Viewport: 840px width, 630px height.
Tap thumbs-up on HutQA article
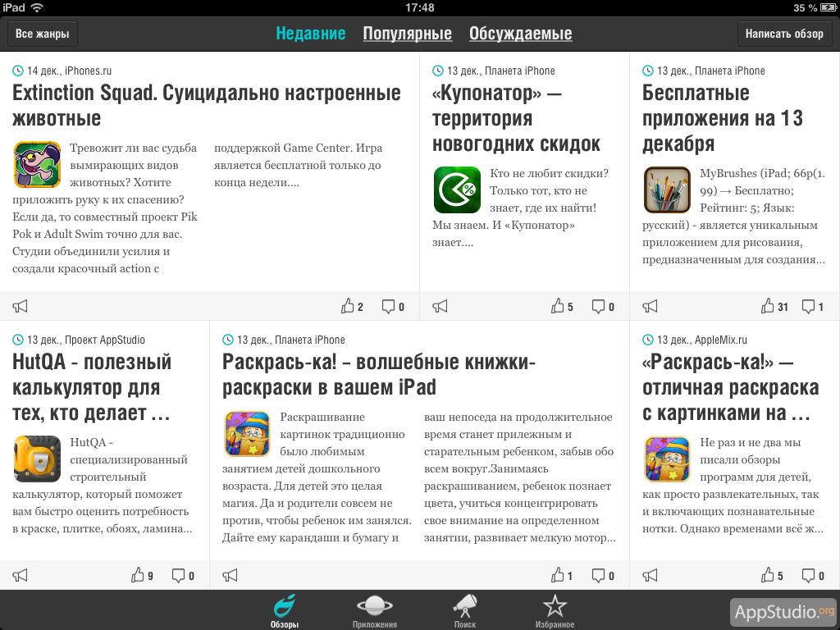143,576
